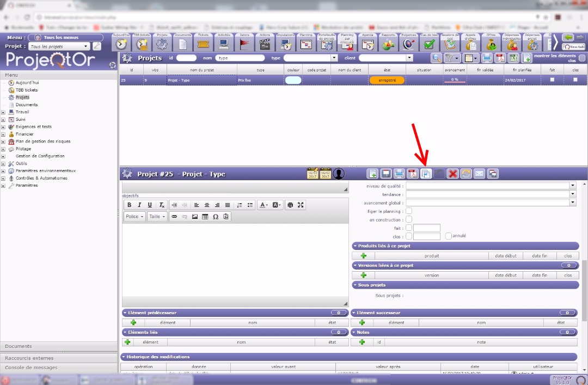Image resolution: width=588 pixels, height=385 pixels.
Task: Export project to PDF in detail toolbar
Action: coord(413,174)
